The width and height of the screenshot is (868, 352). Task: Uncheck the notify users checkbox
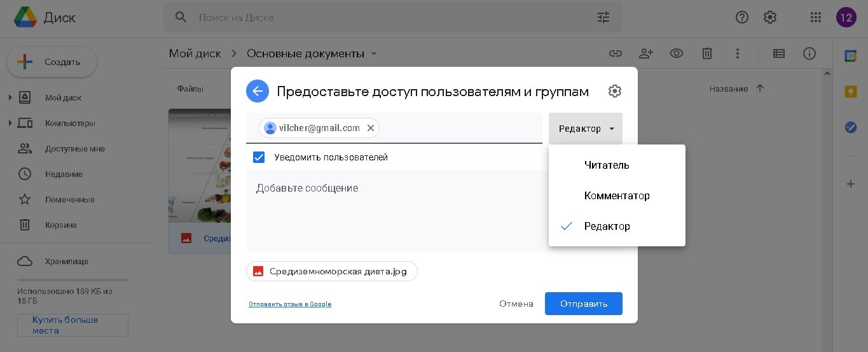[259, 157]
